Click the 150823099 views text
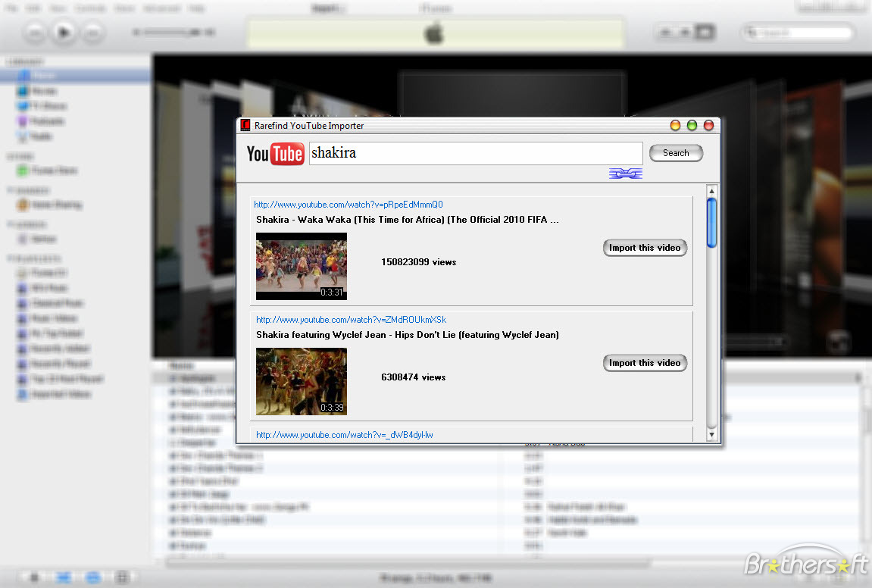Screen dimensions: 872x588 pos(419,262)
